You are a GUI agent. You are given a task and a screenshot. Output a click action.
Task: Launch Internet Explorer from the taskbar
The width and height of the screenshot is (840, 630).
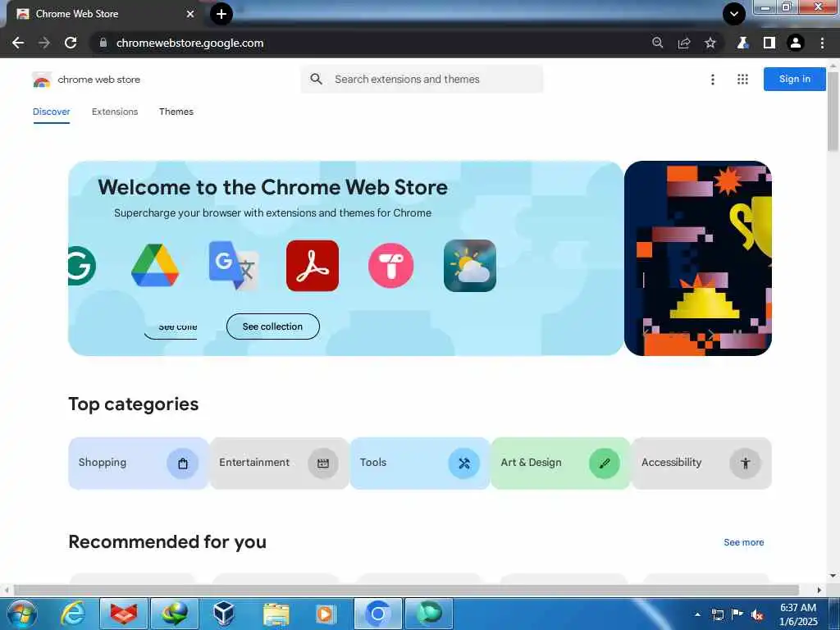(73, 614)
